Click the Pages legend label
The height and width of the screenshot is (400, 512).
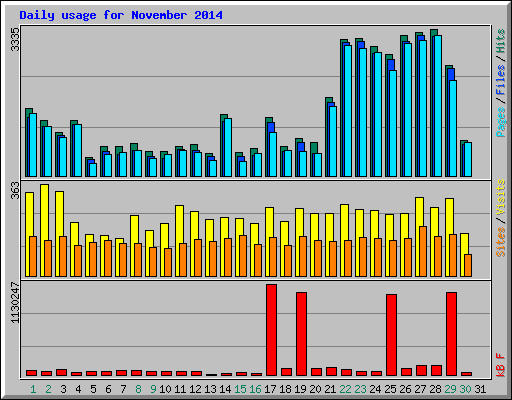coord(501,122)
